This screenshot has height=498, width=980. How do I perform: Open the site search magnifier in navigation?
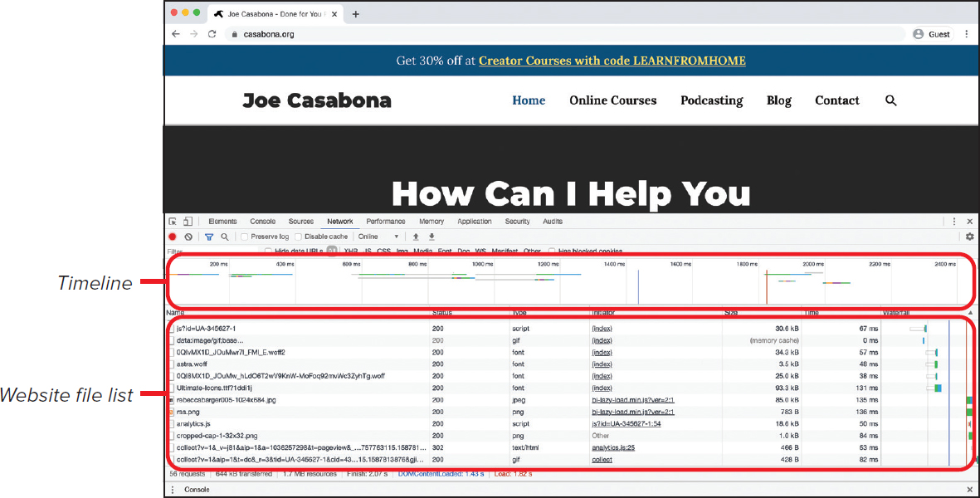point(891,100)
